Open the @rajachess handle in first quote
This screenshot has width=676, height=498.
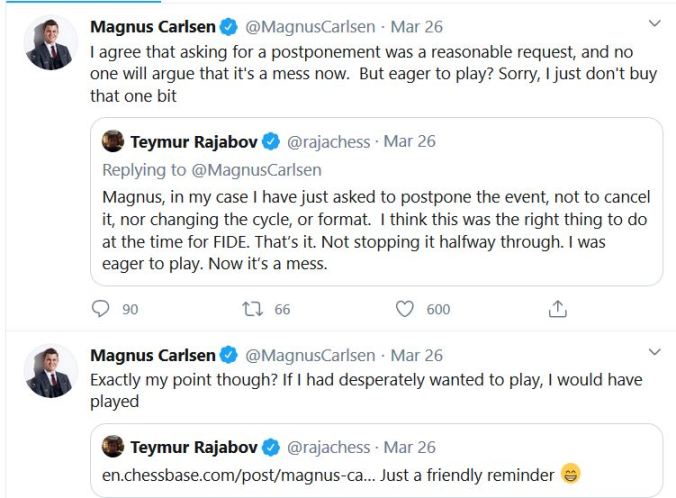point(327,142)
